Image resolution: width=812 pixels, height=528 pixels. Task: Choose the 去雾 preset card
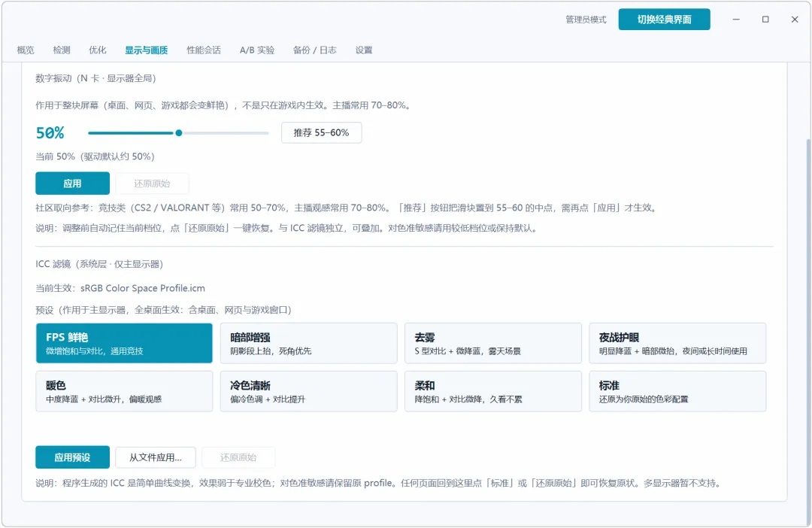click(493, 343)
